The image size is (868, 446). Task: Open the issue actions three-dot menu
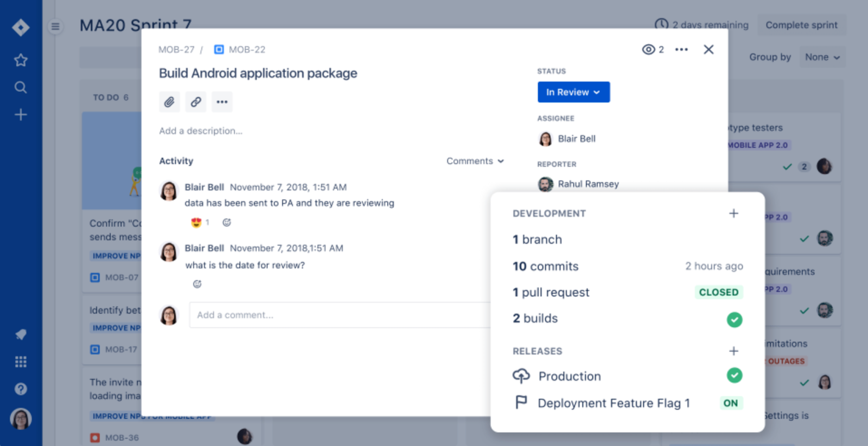[681, 49]
